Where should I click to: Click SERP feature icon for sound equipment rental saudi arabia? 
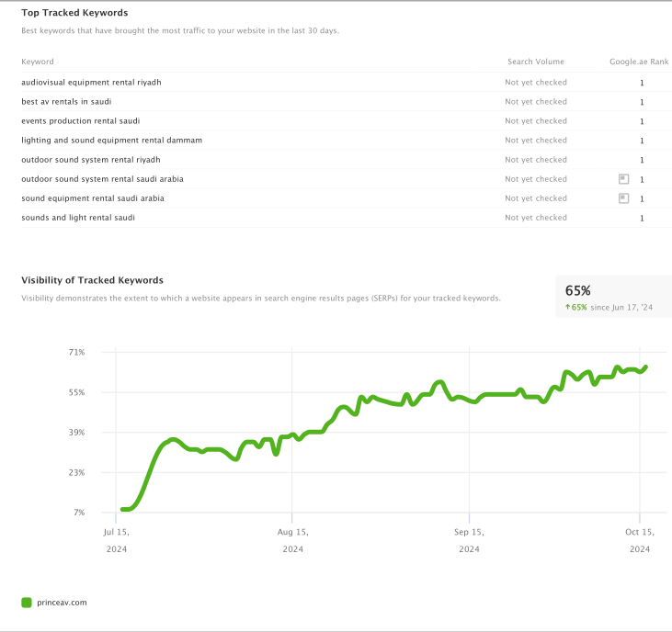coord(624,197)
